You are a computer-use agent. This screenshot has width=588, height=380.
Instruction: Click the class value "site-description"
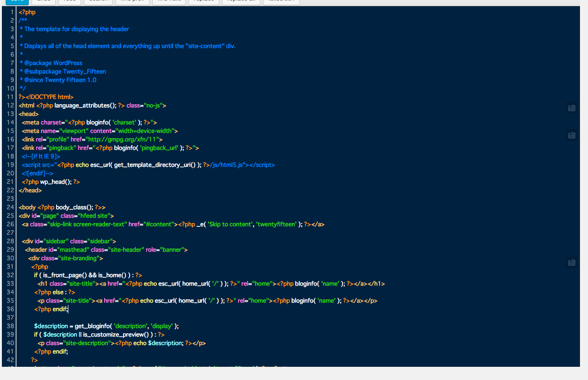[x=87, y=343]
